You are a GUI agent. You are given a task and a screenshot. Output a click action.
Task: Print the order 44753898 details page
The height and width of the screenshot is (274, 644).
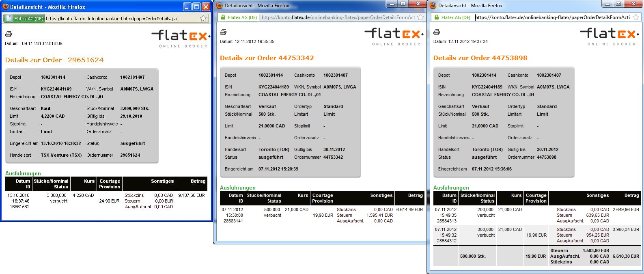coord(437,32)
